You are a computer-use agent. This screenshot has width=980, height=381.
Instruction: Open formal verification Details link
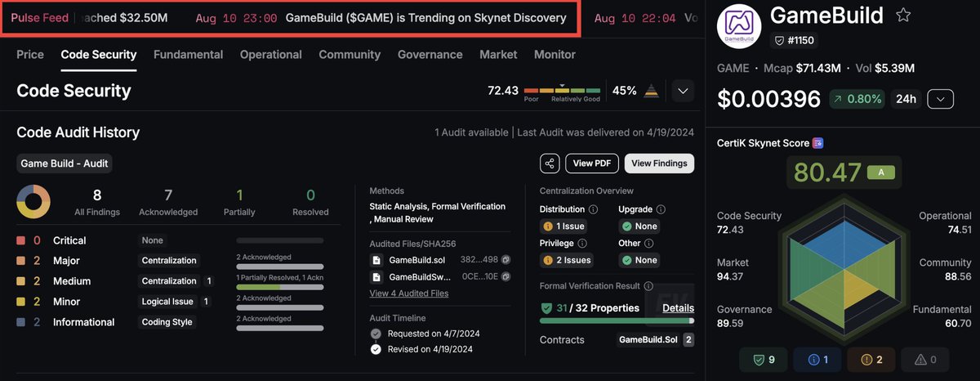[678, 308]
